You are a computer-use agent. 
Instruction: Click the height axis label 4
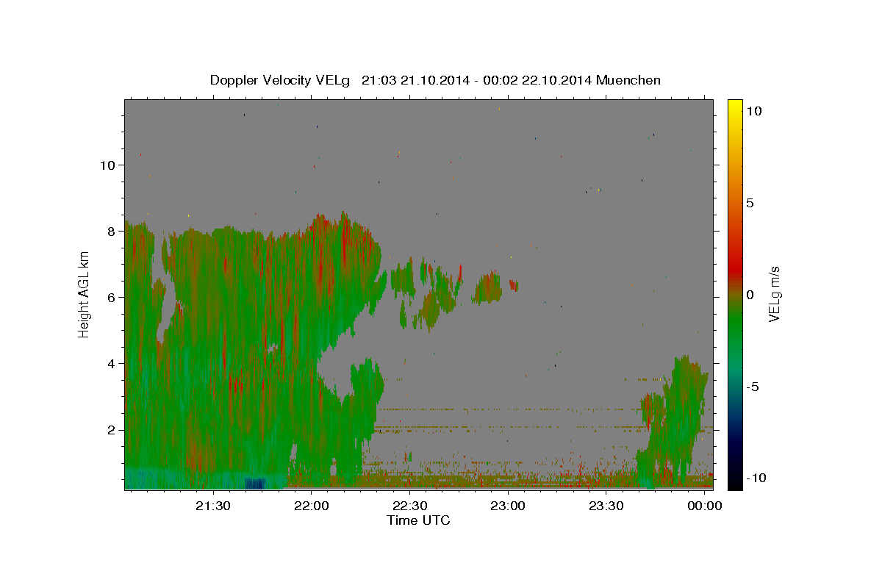pyautogui.click(x=112, y=364)
